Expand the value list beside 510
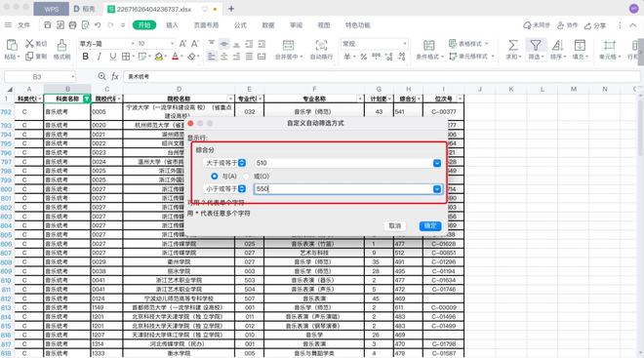 437,163
